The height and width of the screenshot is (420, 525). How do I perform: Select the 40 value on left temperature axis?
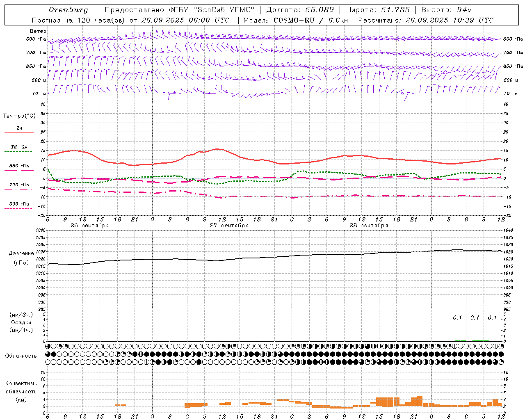[43, 104]
